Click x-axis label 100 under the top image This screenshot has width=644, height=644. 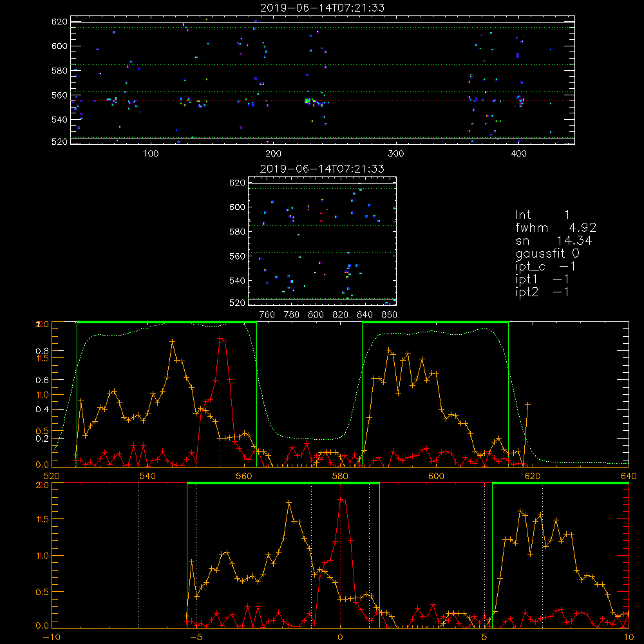[x=151, y=154]
